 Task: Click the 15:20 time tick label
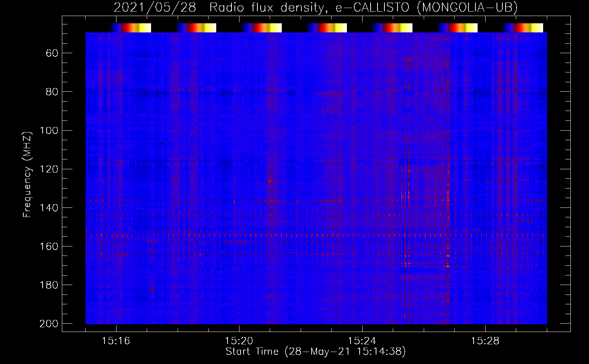239,341
